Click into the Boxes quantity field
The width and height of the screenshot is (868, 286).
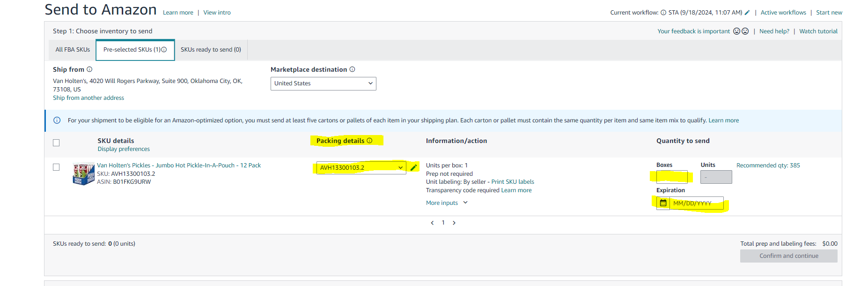[672, 177]
